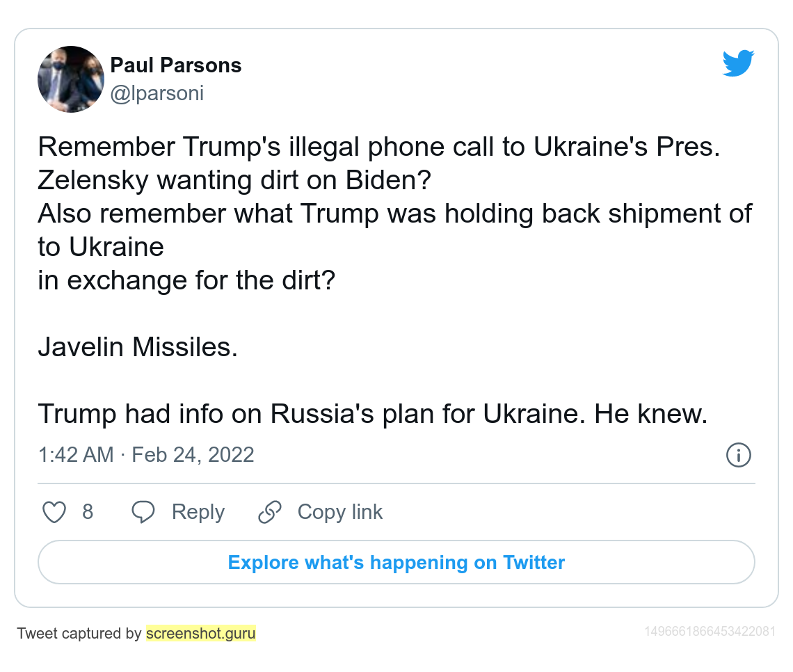Click the Paul Parsons display name

(x=176, y=65)
